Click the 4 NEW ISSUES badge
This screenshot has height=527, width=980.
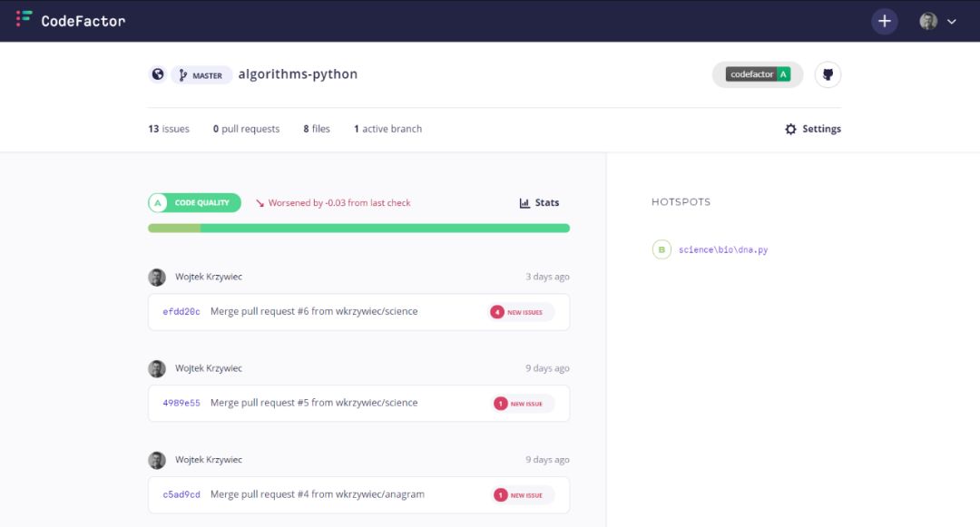coord(521,312)
